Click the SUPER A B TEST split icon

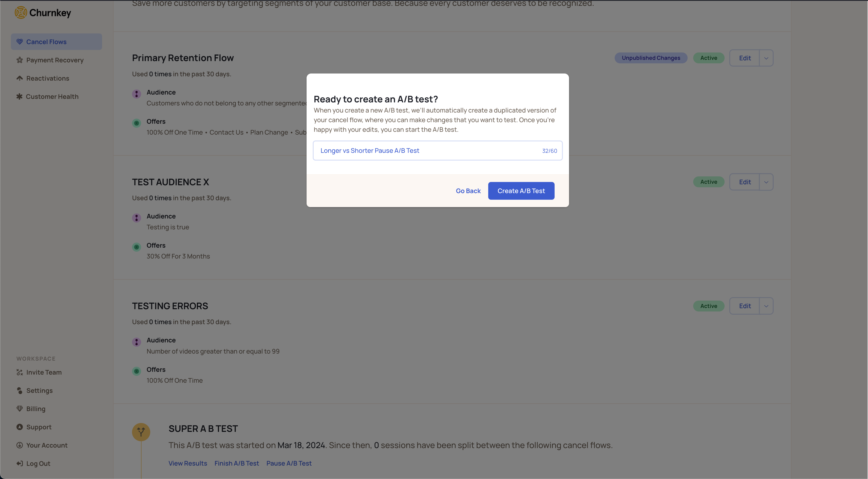(x=141, y=432)
